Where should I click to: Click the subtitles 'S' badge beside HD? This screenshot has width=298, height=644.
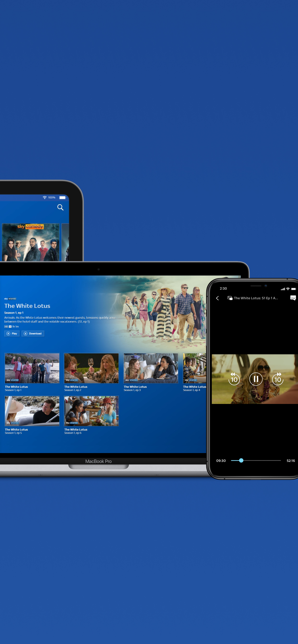click(10, 327)
